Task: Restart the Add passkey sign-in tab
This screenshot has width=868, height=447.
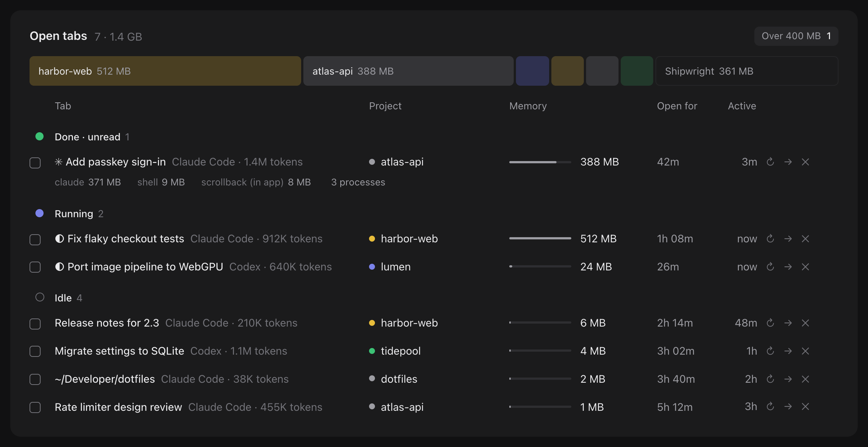Action: click(x=770, y=162)
